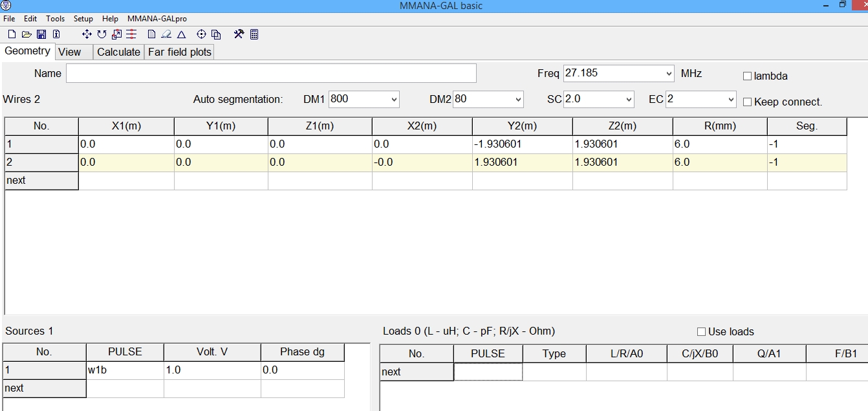
Task: Create a new antenna file
Action: coord(12,34)
